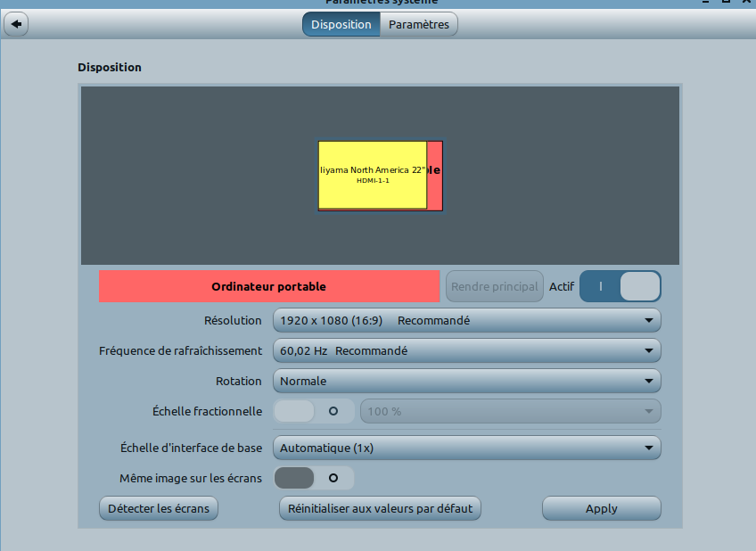Expand the Échelle d'interface de base dropdown
This screenshot has width=756, height=551.
click(x=466, y=448)
